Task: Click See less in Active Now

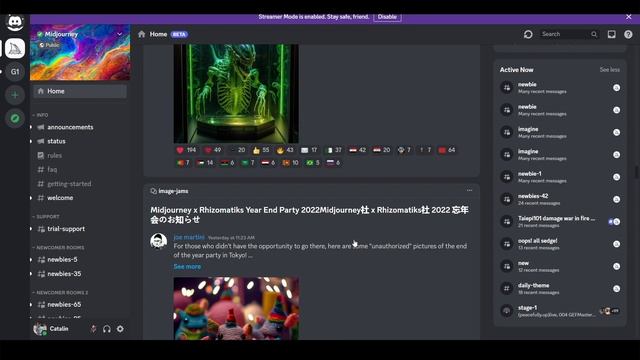Action: coord(609,70)
